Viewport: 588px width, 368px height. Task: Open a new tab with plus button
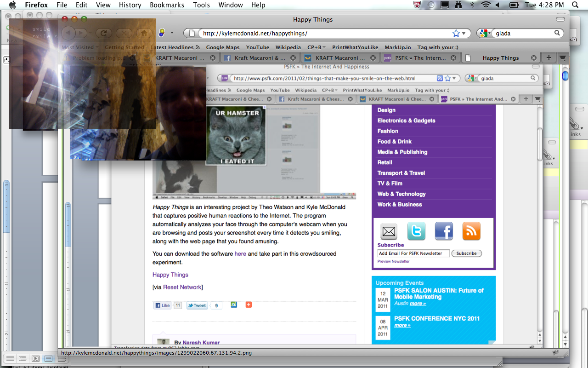[x=548, y=58]
